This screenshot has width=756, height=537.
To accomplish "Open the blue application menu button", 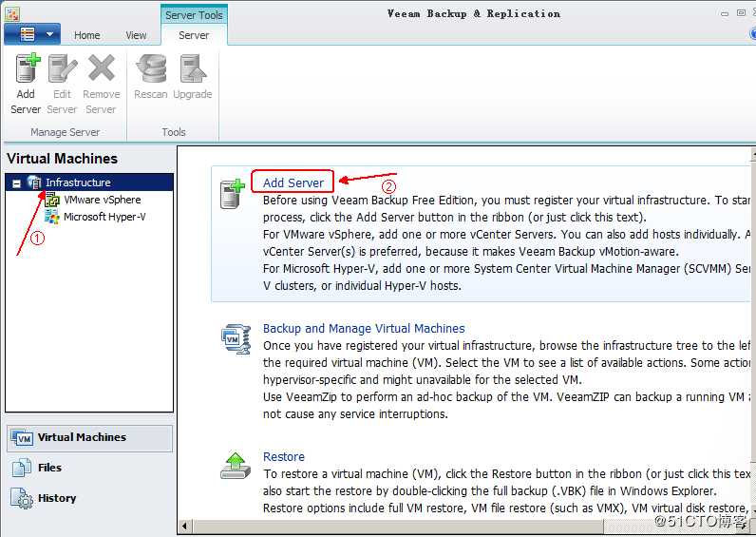I will click(x=32, y=34).
